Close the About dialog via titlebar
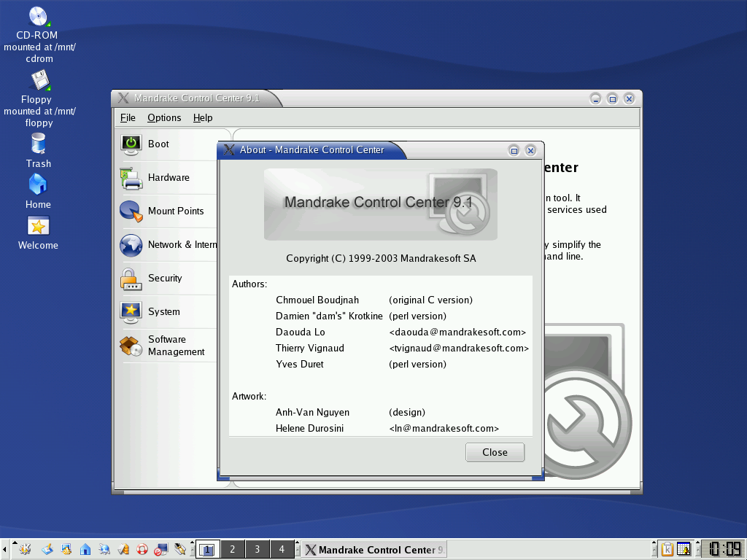Screen dimensions: 747x560 tap(531, 151)
